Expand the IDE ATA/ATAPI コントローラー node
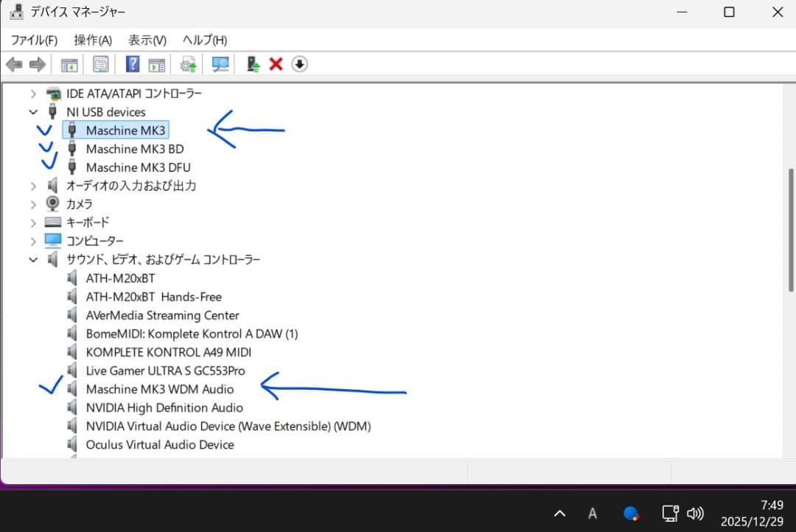The height and width of the screenshot is (532, 796). pyautogui.click(x=32, y=94)
